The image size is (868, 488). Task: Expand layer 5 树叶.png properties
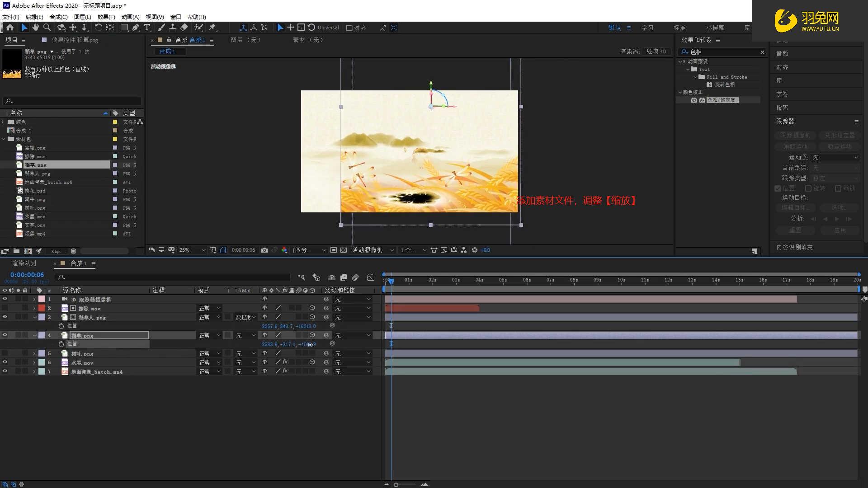click(34, 353)
